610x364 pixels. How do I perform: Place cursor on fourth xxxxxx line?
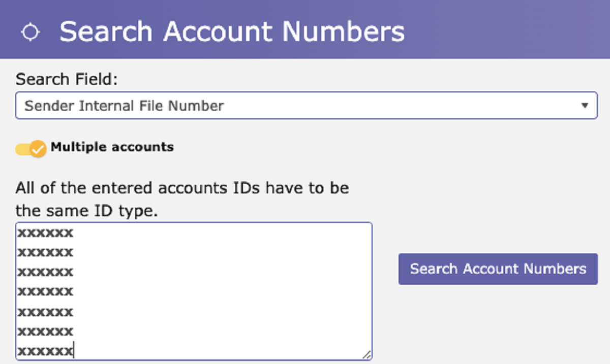tap(45, 291)
